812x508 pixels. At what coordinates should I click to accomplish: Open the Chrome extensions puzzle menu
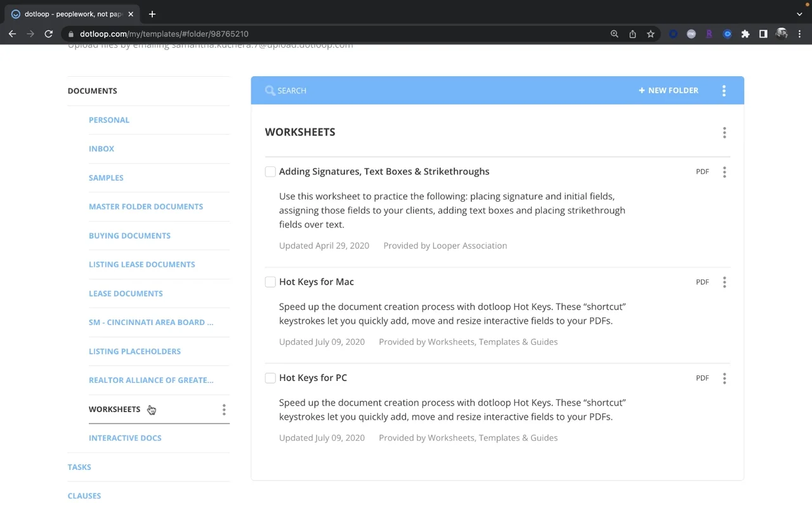(745, 34)
